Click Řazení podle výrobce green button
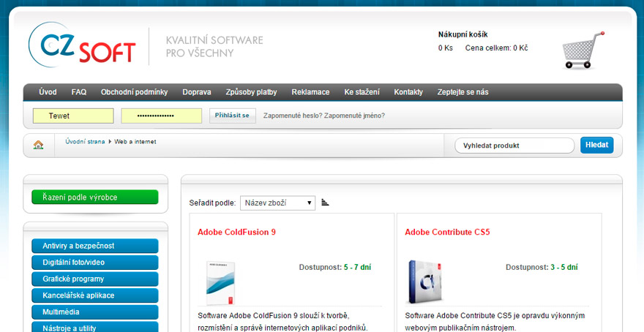 (x=95, y=197)
